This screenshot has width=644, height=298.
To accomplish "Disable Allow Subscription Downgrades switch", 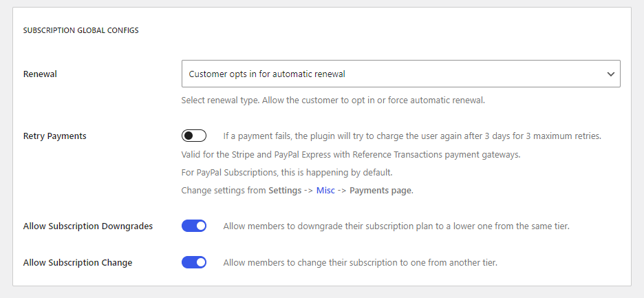I will point(194,226).
